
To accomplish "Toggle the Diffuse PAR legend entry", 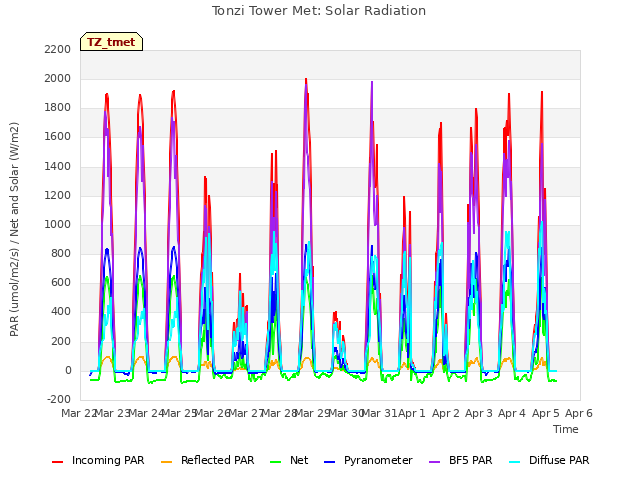I will pos(549,460).
